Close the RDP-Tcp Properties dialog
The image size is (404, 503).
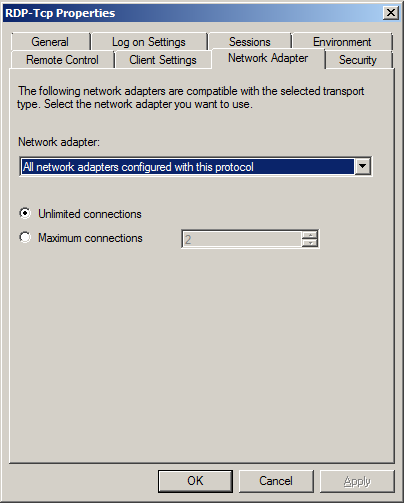coord(391,13)
